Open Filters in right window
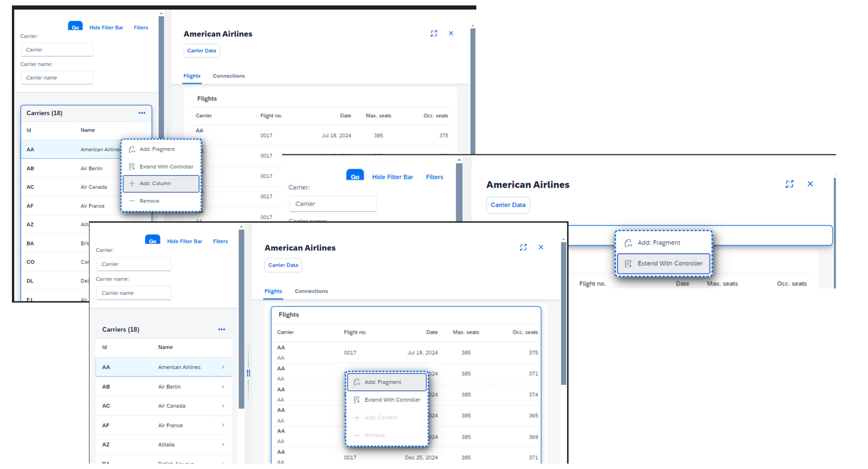Image resolution: width=868 pixels, height=469 pixels. (x=435, y=177)
